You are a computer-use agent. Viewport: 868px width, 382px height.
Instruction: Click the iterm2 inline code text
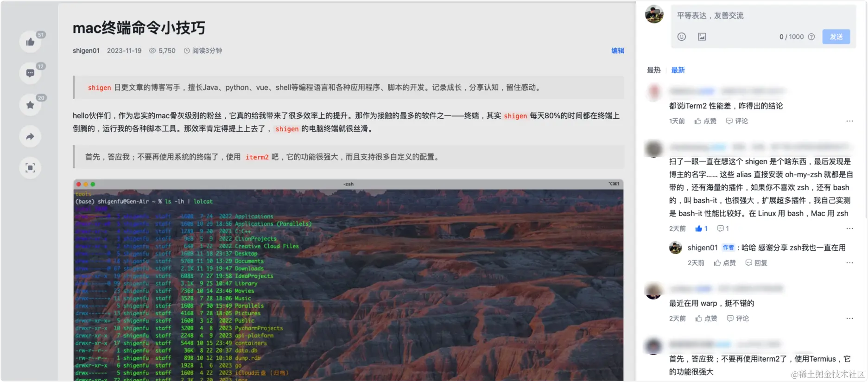pos(257,157)
